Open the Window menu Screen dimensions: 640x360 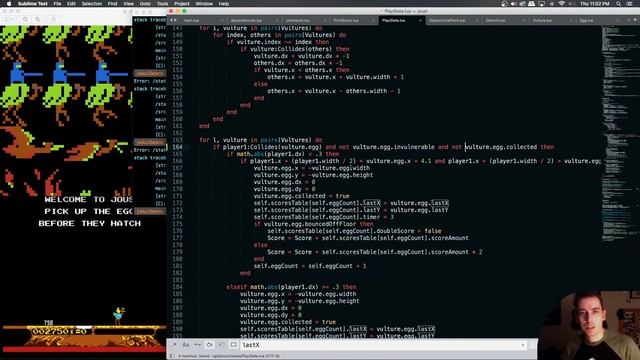click(x=204, y=4)
